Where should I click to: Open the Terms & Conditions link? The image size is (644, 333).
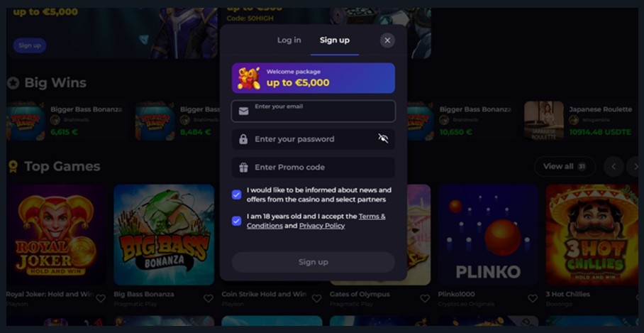[316, 221]
